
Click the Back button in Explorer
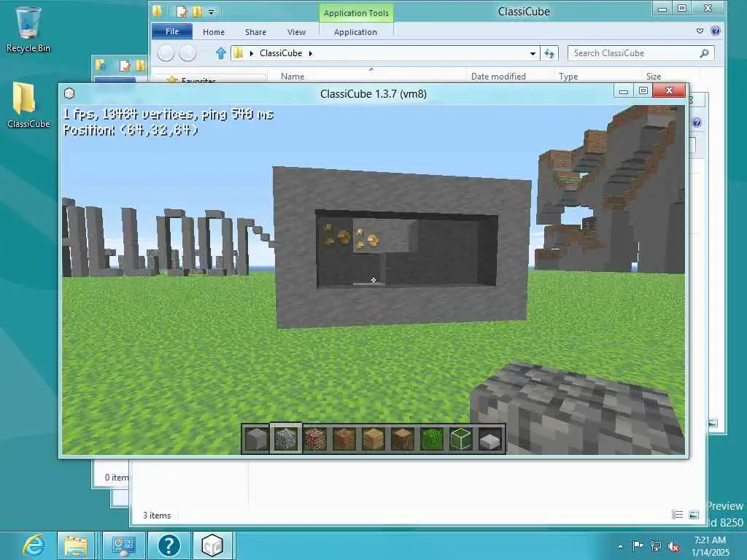pos(166,52)
